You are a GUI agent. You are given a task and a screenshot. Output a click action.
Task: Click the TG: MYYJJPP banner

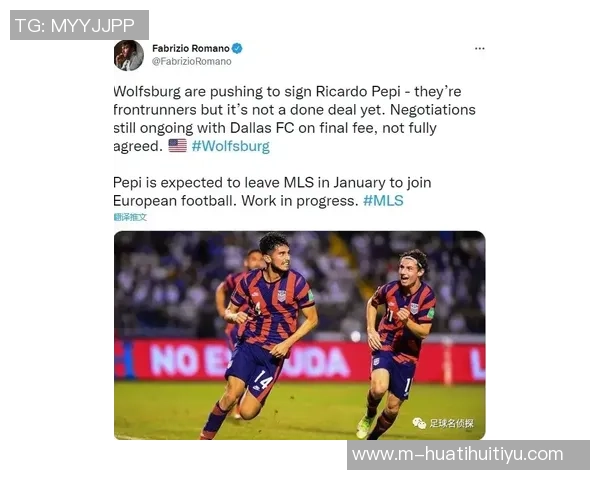tap(79, 25)
